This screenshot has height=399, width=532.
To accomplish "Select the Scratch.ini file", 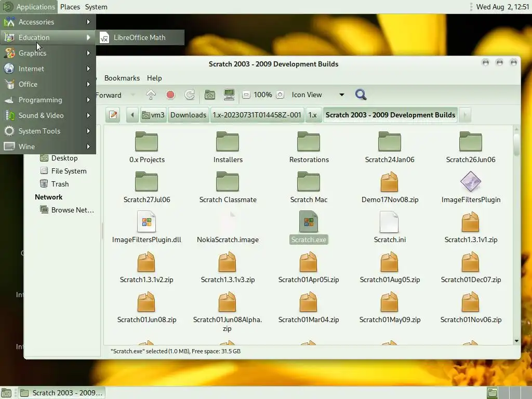I will (390, 228).
